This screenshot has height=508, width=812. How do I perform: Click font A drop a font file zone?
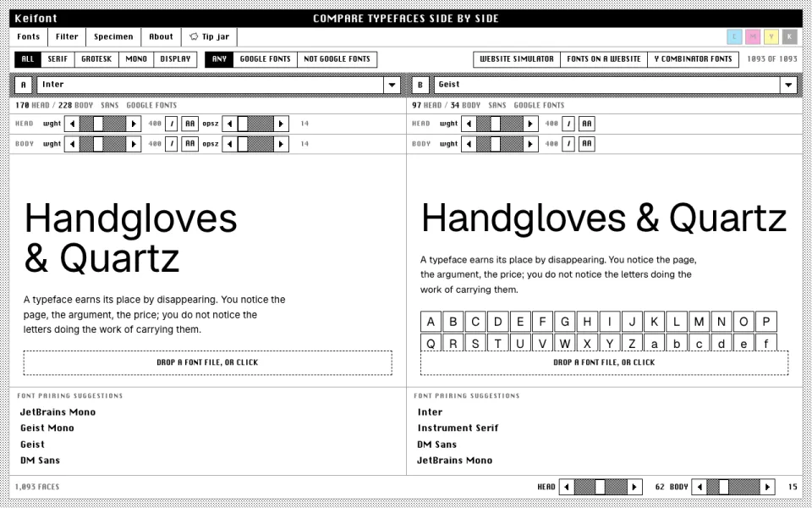click(x=208, y=363)
